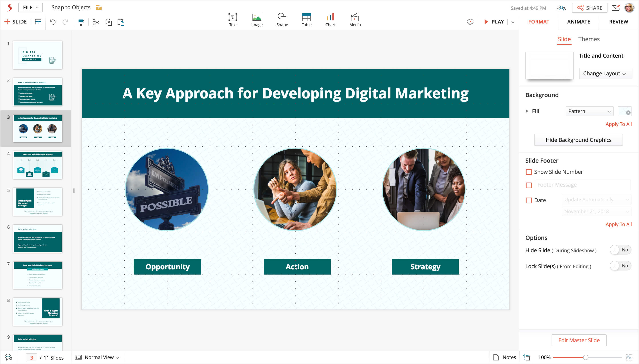
Task: Click the Edit Master Slide button
Action: pos(579,340)
